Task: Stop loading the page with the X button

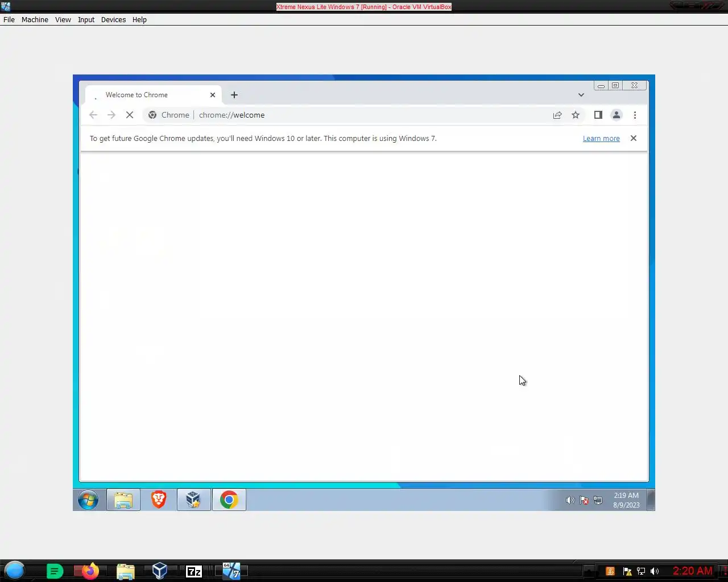Action: (130, 115)
